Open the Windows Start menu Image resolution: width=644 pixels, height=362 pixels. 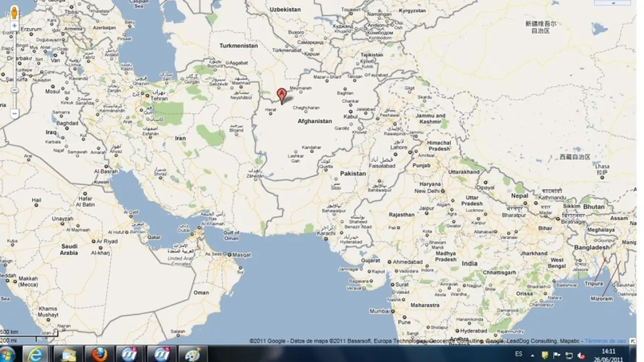(x=8, y=354)
